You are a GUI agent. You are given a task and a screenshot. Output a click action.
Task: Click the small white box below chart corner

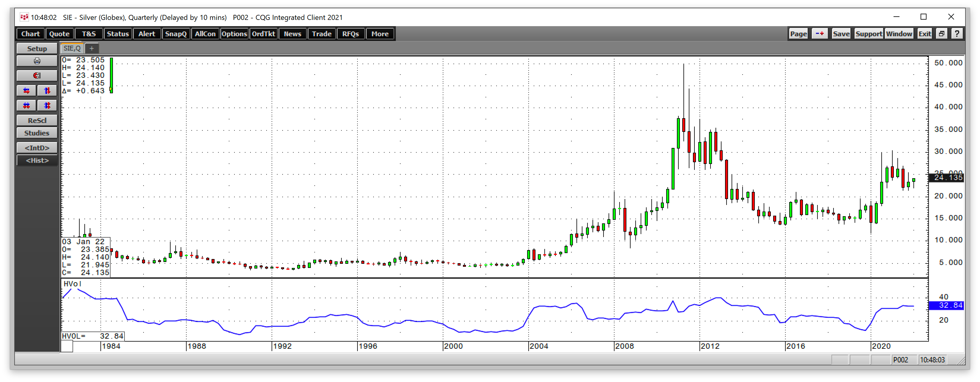pyautogui.click(x=67, y=347)
